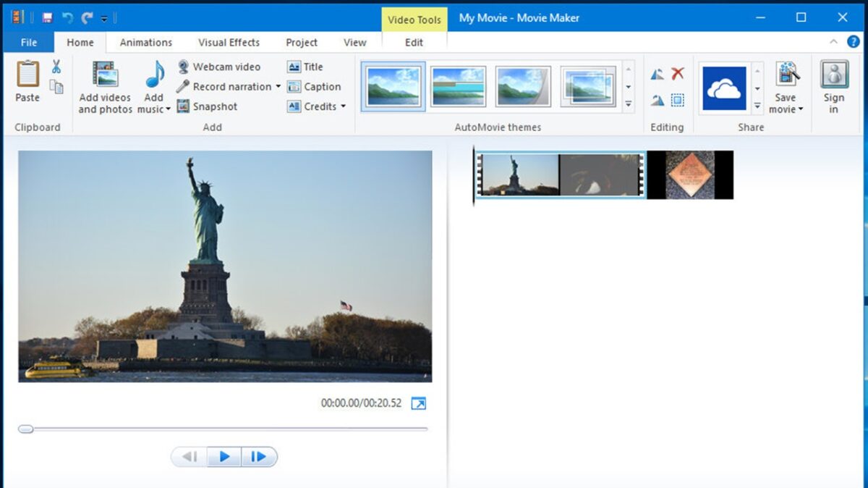
Task: Click the Select all icon in Editing
Action: click(x=678, y=100)
